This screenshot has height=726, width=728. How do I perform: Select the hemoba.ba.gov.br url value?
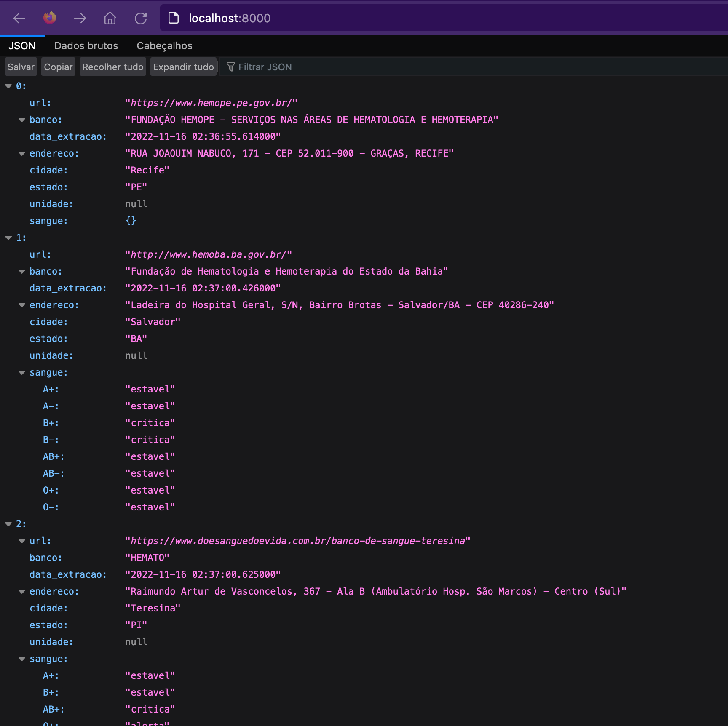209,254
